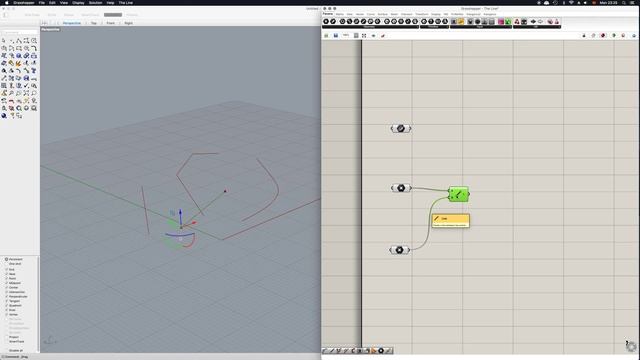Pick the Polyline tool in Rhino sidebar
640x360 pixels.
pyautogui.click(x=19, y=40)
